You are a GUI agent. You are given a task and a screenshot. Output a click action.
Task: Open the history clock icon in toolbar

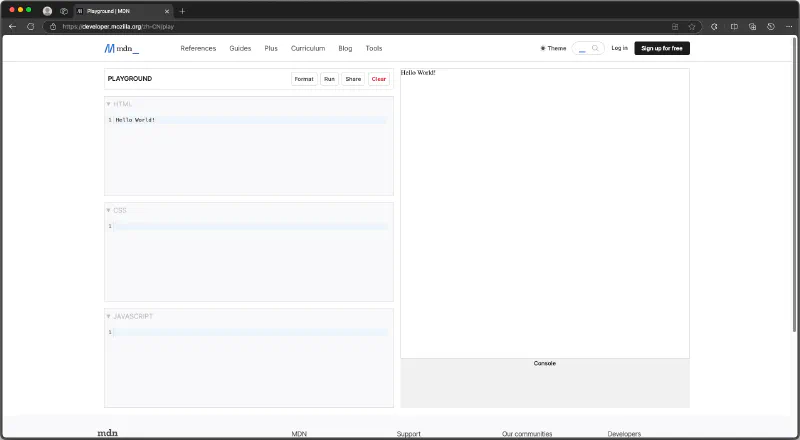771,27
